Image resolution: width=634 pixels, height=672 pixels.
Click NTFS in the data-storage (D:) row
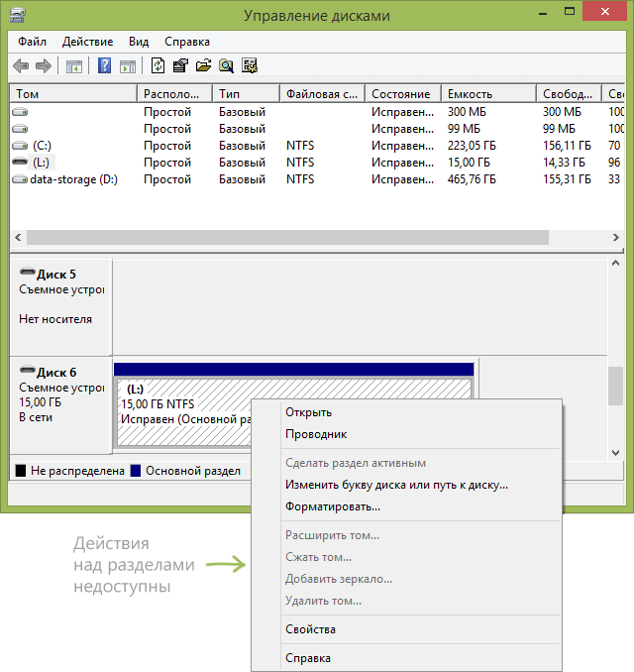[300, 179]
